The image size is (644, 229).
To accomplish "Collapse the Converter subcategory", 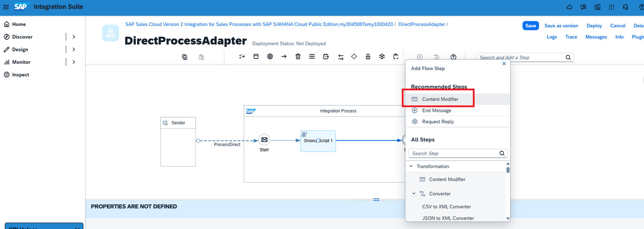I will click(x=414, y=194).
